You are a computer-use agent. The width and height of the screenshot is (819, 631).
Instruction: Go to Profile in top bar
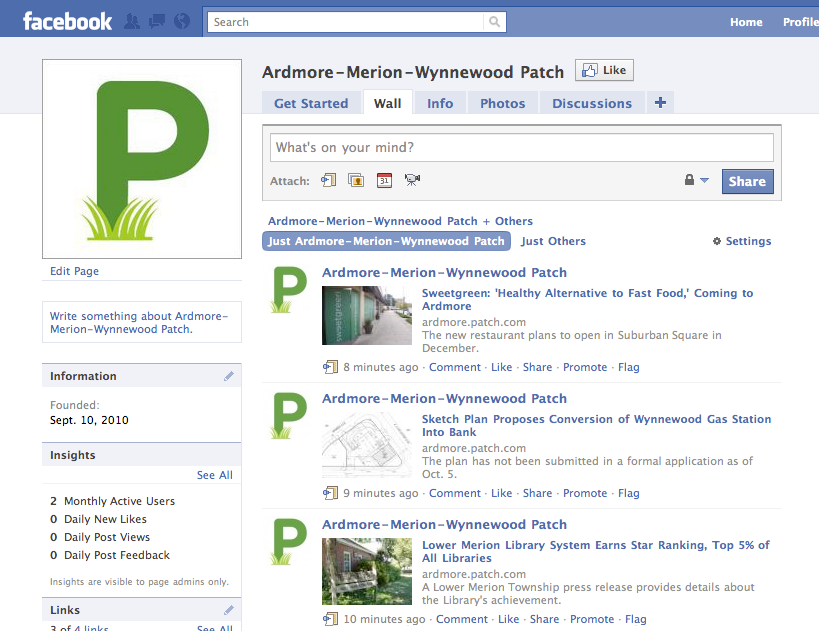tap(800, 22)
